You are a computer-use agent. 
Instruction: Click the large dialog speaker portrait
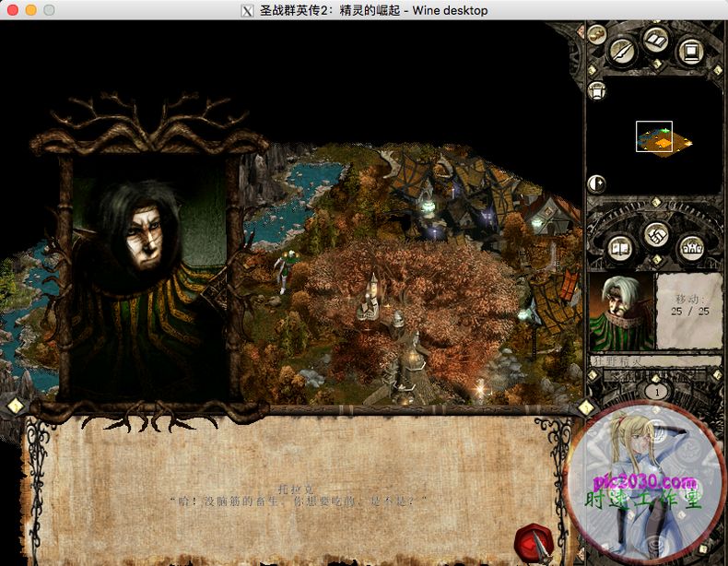(149, 277)
